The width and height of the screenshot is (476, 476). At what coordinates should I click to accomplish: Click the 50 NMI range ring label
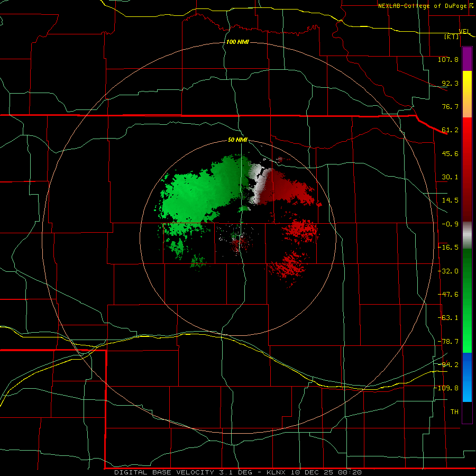237,140
